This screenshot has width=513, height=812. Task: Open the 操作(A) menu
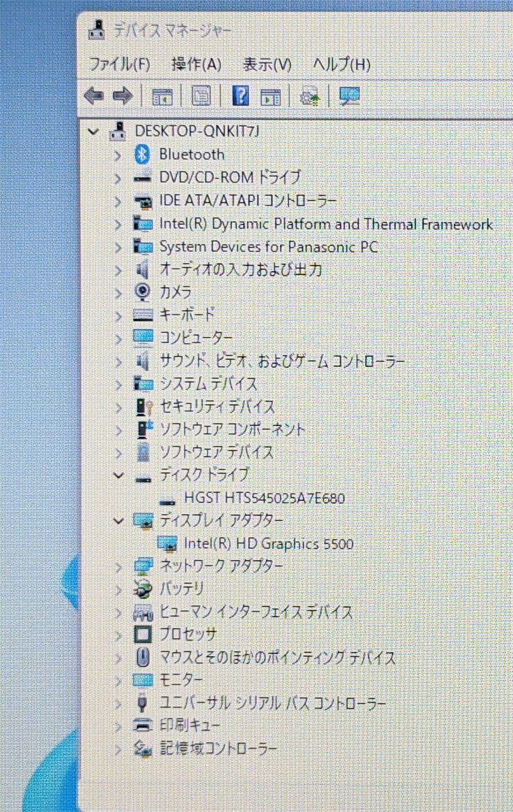click(196, 64)
